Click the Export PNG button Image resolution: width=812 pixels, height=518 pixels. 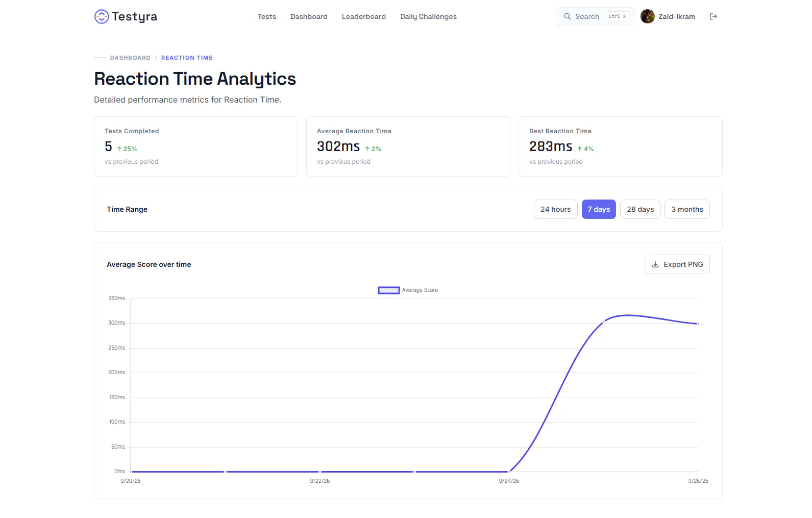pyautogui.click(x=677, y=264)
